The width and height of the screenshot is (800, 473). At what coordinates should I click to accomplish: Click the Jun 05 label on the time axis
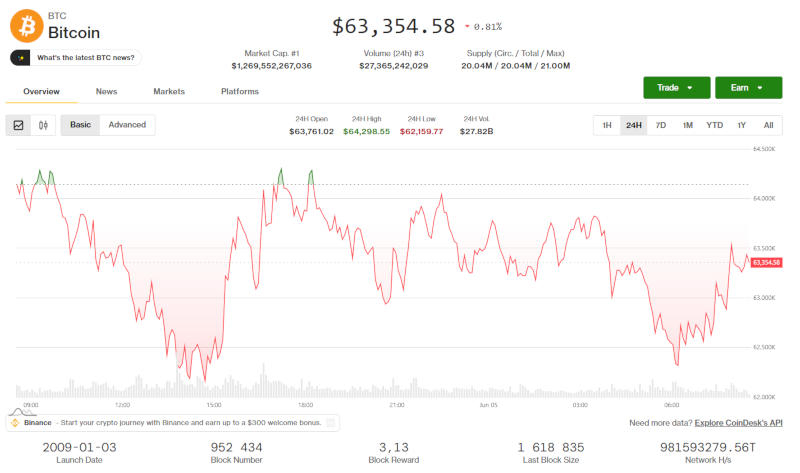click(488, 405)
